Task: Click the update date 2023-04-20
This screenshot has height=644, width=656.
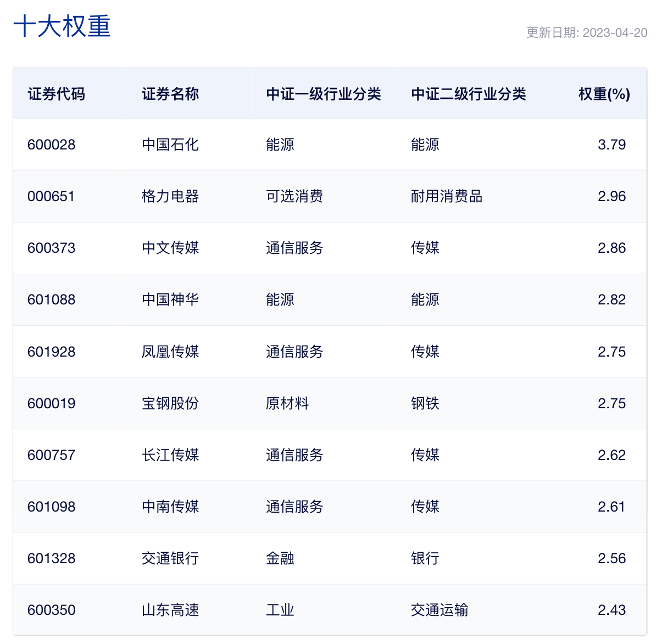Action: coord(615,32)
